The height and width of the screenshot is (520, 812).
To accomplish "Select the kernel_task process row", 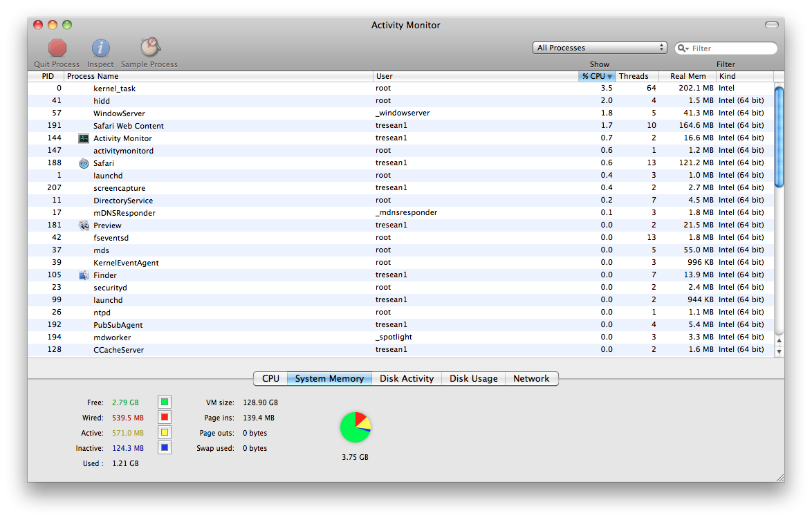I will tap(401, 89).
